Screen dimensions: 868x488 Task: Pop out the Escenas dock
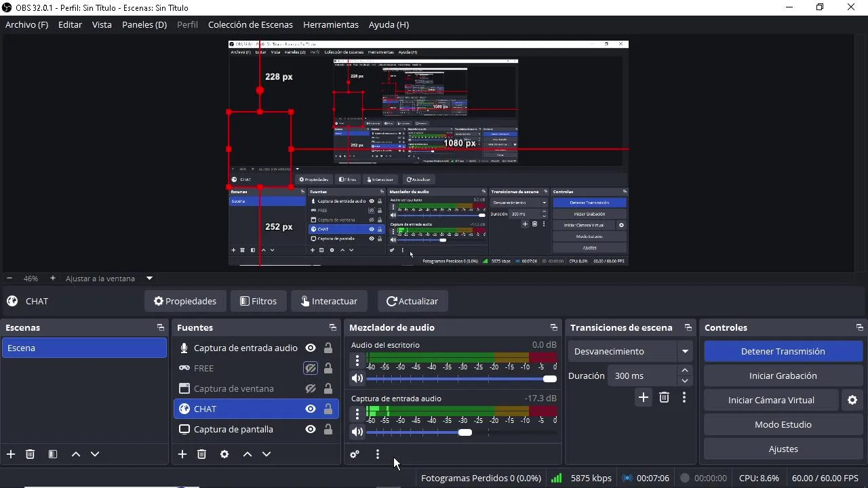click(x=161, y=327)
